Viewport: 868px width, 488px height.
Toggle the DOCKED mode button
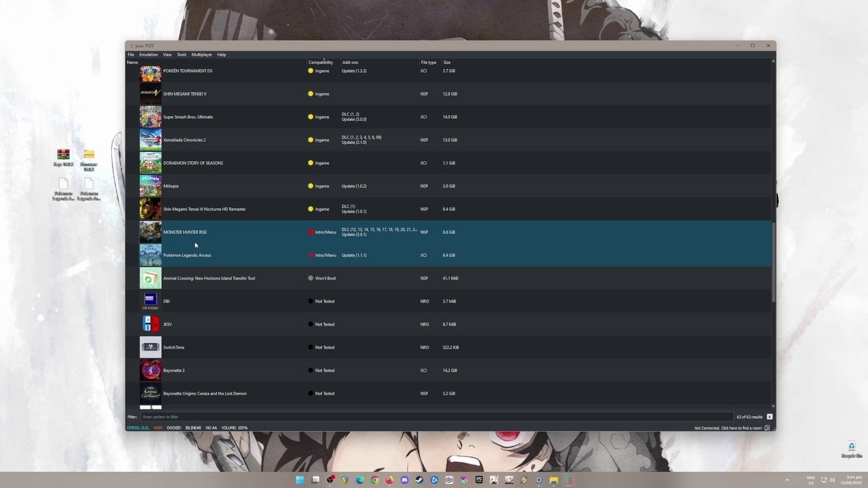tap(174, 428)
